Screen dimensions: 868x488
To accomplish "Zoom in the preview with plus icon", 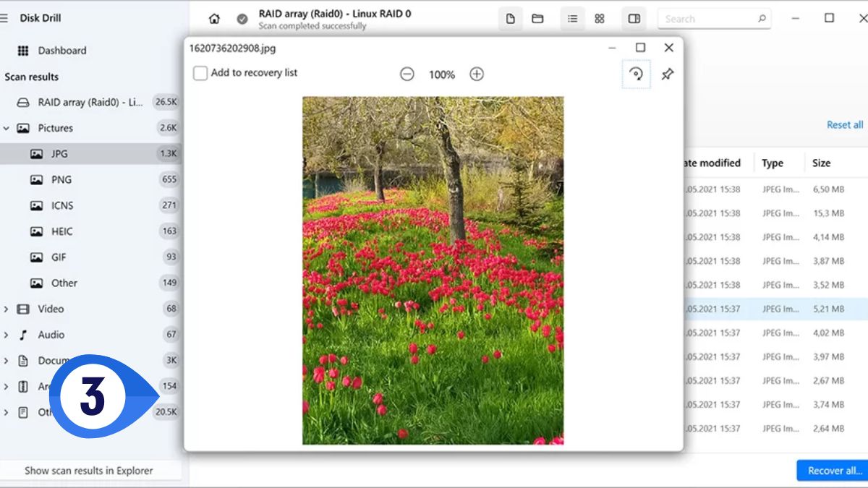I will tap(477, 74).
